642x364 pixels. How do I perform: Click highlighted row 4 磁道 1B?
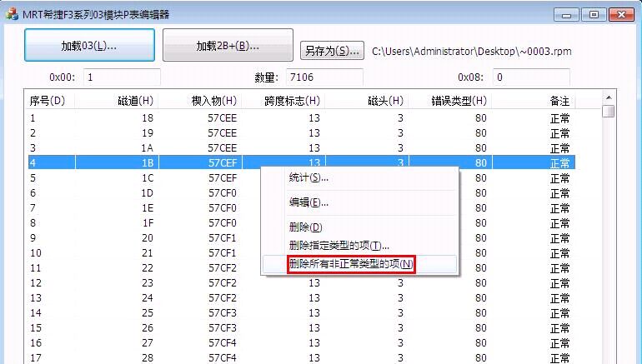pyautogui.click(x=302, y=162)
